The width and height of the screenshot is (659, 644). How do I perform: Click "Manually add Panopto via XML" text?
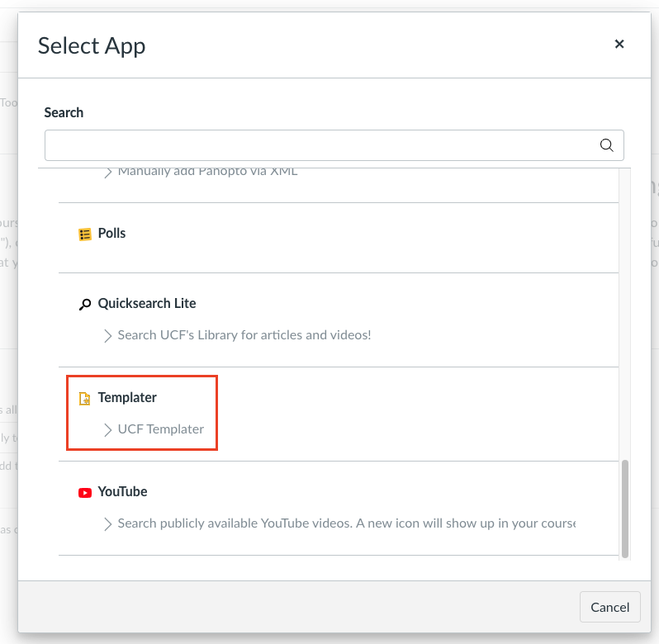[207, 172]
